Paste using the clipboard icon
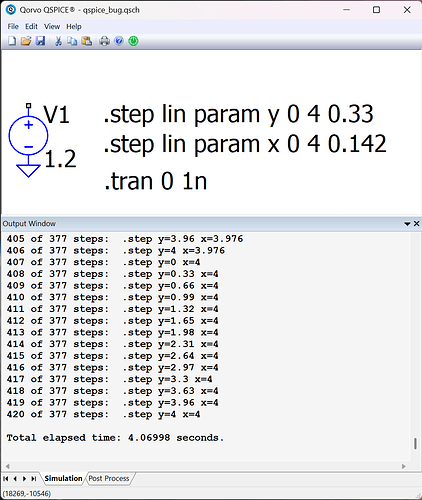The image size is (422, 500). (x=87, y=41)
